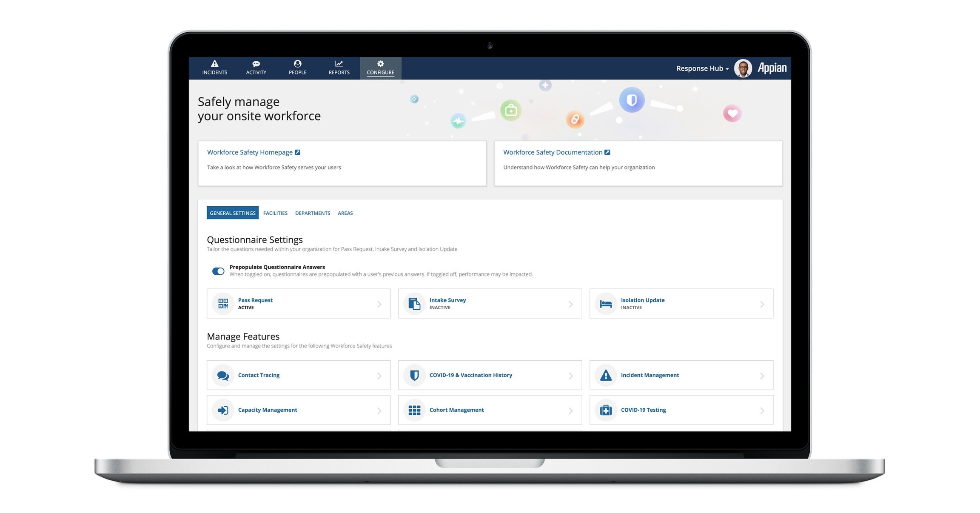Switch to the Facilities tab
This screenshot has height=513, width=980.
click(x=275, y=213)
